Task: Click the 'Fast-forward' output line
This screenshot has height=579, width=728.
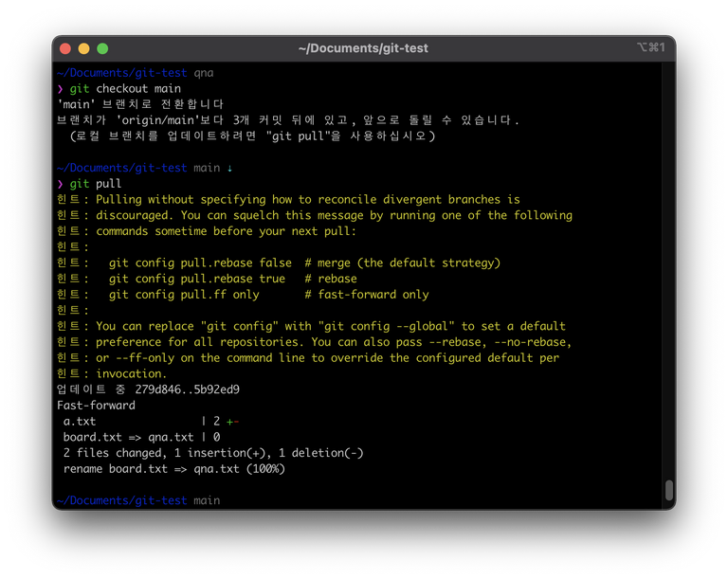Action: [96, 406]
